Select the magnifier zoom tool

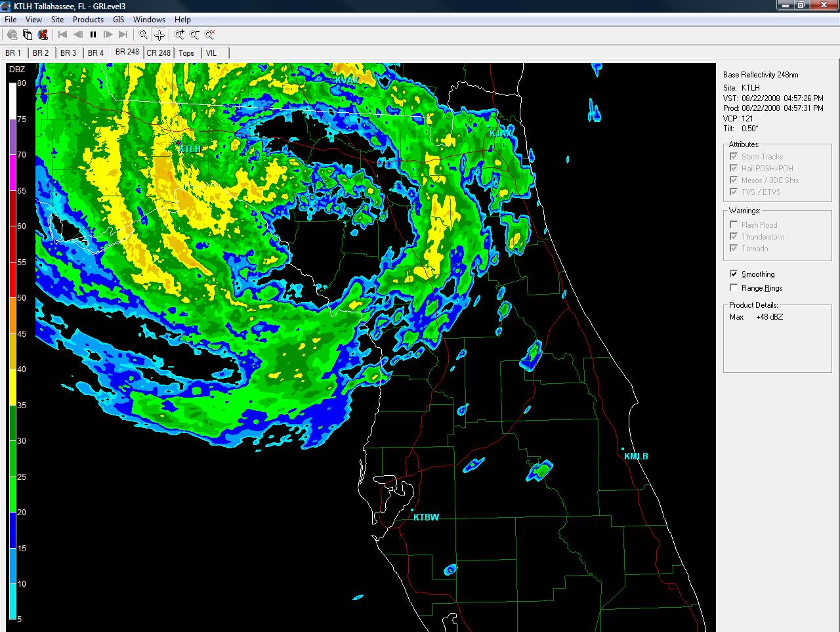(x=144, y=35)
